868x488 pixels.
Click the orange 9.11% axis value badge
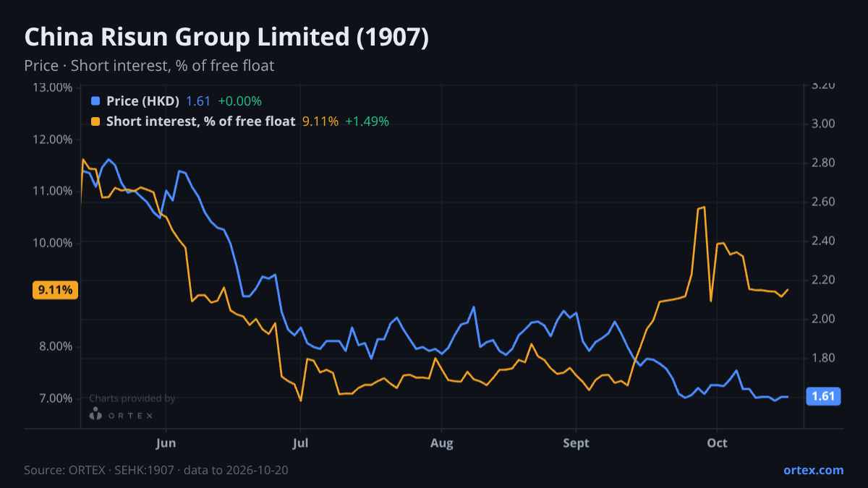[x=56, y=290]
